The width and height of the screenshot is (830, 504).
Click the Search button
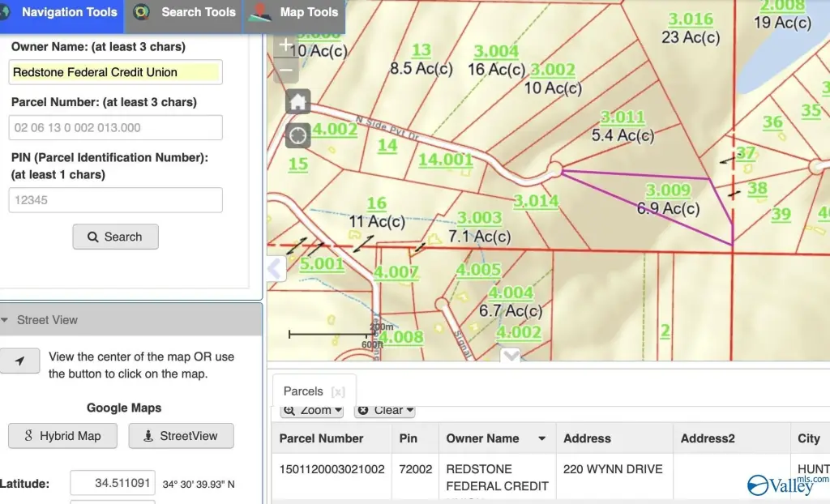115,237
